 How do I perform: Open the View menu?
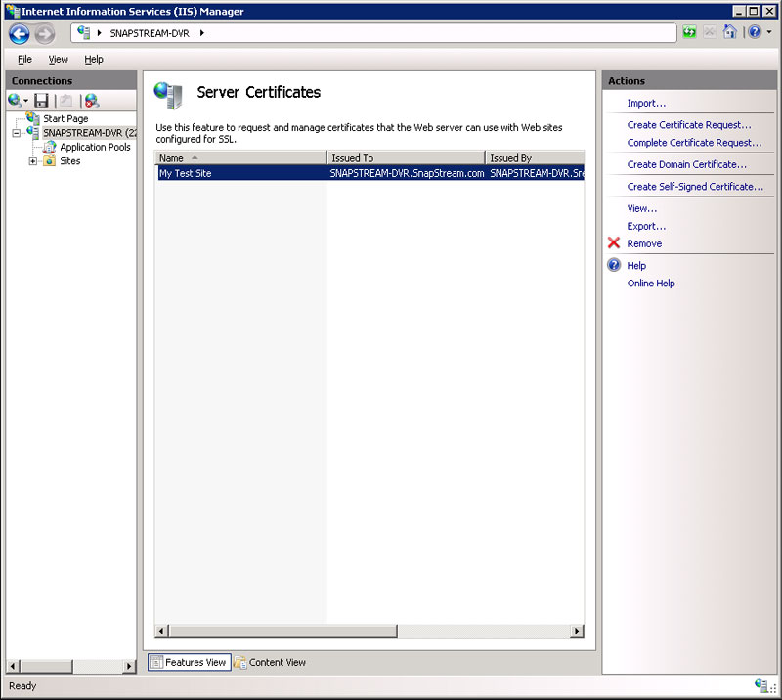(58, 60)
